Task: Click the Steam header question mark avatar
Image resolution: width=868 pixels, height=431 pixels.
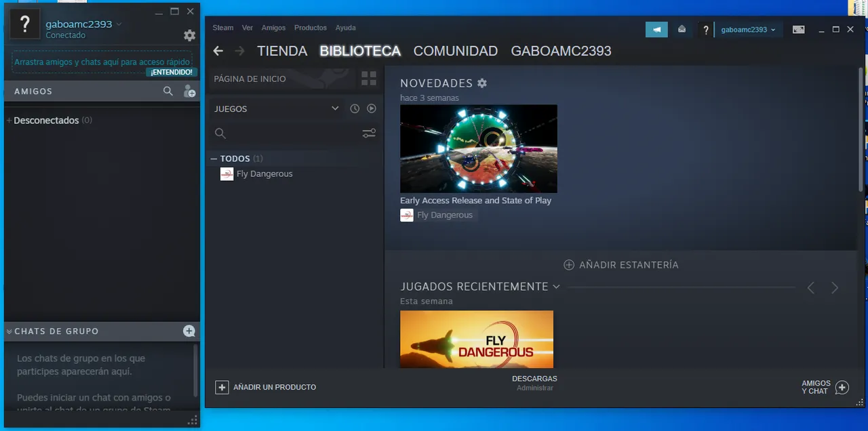Action: [x=706, y=30]
